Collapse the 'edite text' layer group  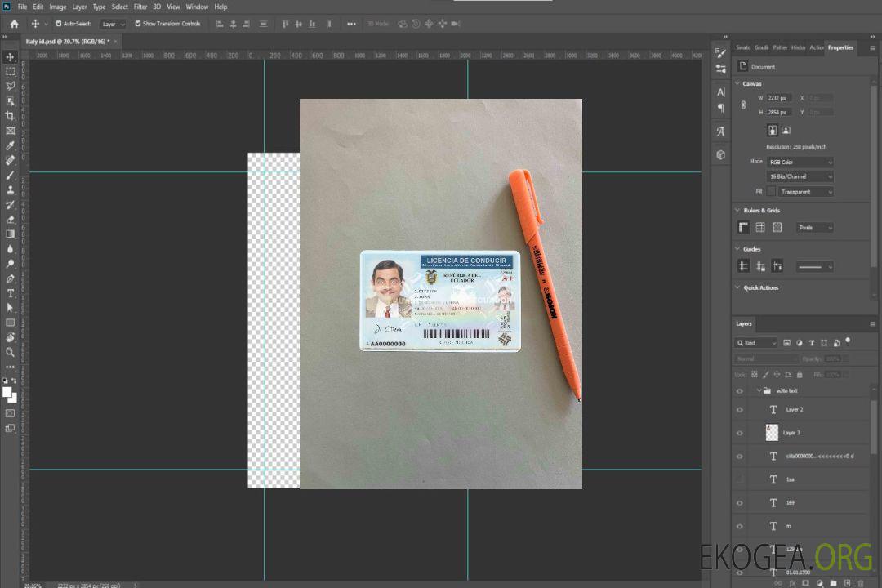(759, 390)
